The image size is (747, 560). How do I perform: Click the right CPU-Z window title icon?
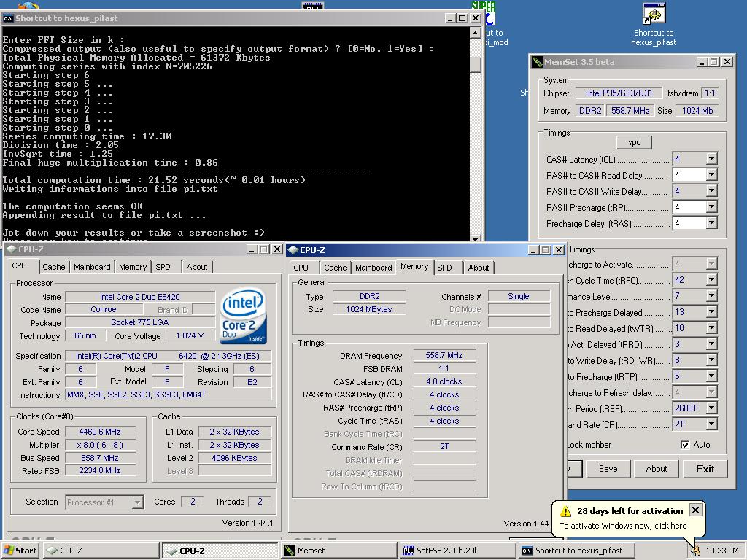[x=293, y=250]
